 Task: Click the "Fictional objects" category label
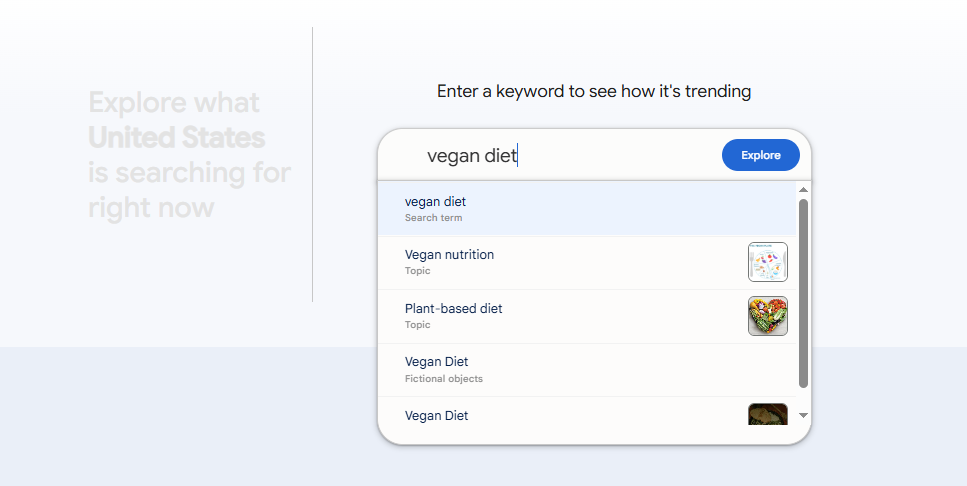point(443,379)
